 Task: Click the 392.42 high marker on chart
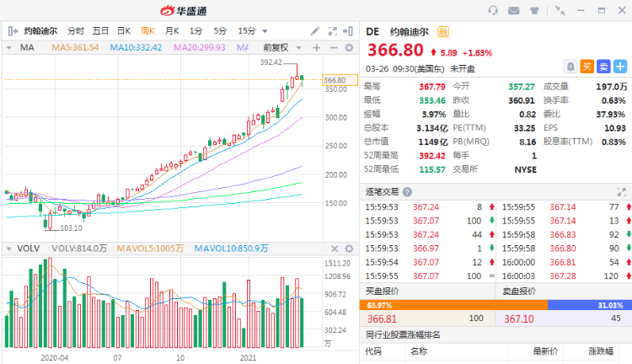click(x=270, y=62)
